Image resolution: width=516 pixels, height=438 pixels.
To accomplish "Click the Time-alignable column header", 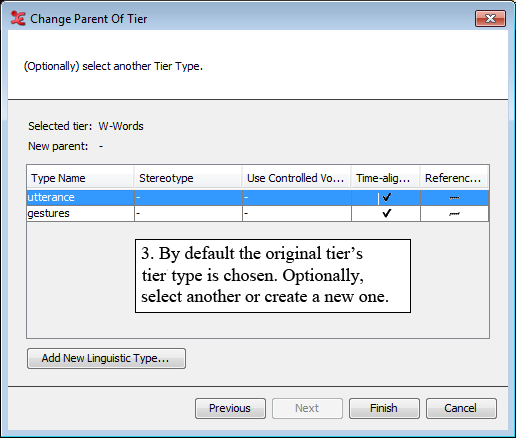I will [386, 178].
